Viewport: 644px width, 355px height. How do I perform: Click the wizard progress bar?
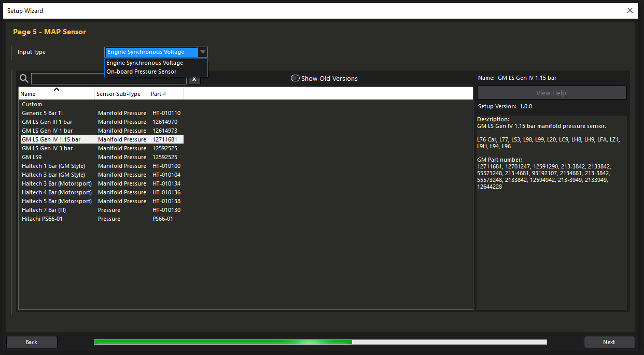click(x=320, y=342)
